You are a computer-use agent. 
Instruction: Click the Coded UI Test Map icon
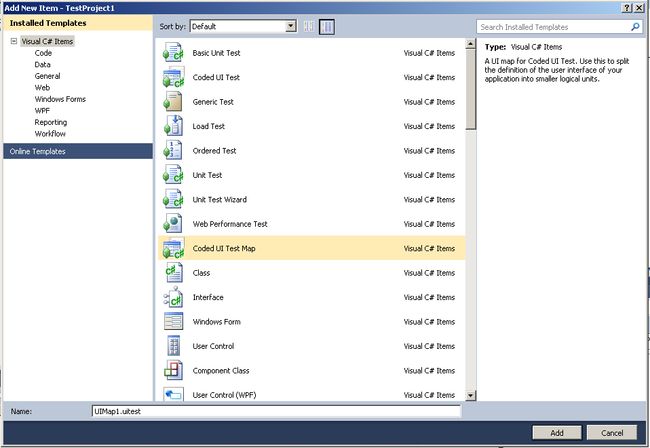(x=173, y=248)
